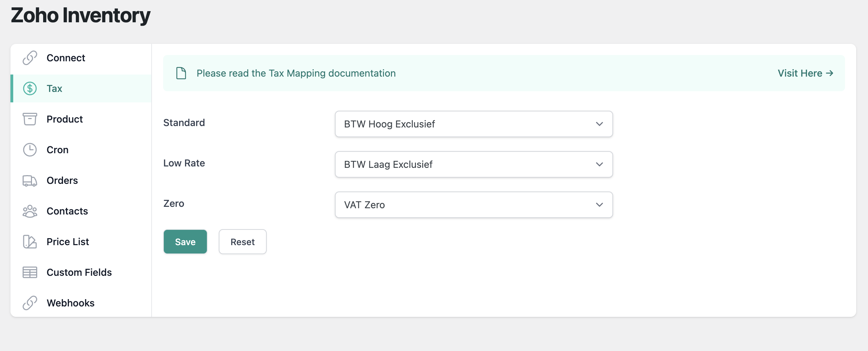Screen dimensions: 868x351
Task: Click the document icon in documentation banner
Action: [181, 73]
